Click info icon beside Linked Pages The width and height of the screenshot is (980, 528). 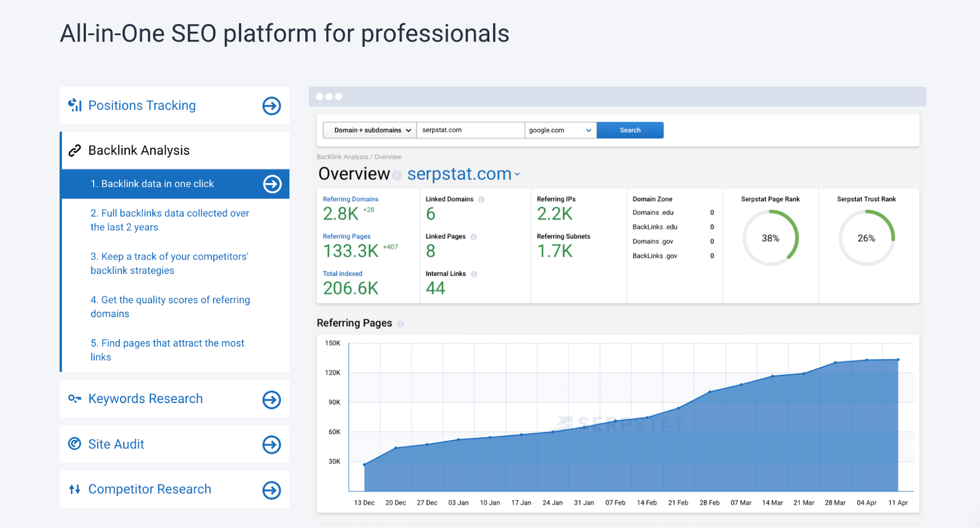[474, 237]
